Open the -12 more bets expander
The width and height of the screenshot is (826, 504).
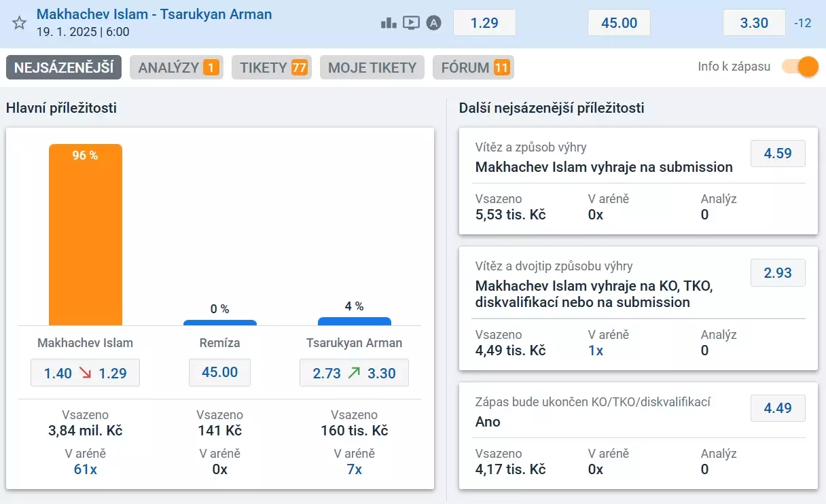pyautogui.click(x=803, y=23)
